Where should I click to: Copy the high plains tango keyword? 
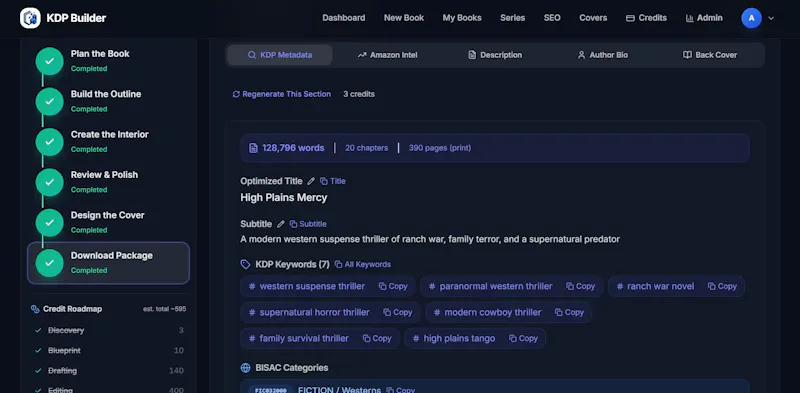click(523, 338)
